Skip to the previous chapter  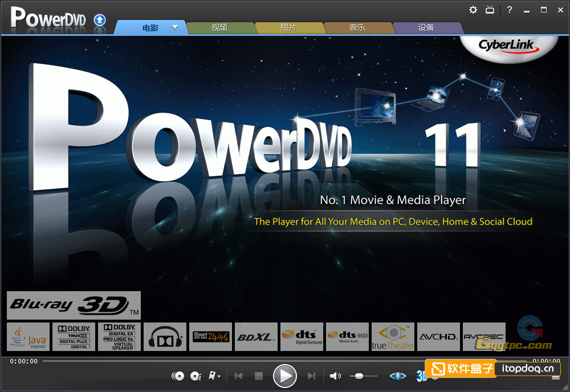coord(239,376)
